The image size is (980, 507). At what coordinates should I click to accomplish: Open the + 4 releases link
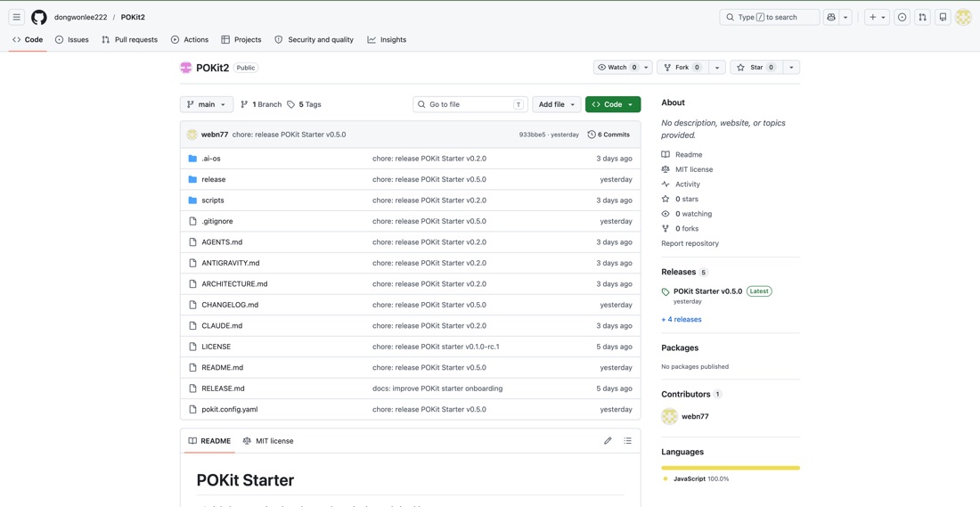682,320
